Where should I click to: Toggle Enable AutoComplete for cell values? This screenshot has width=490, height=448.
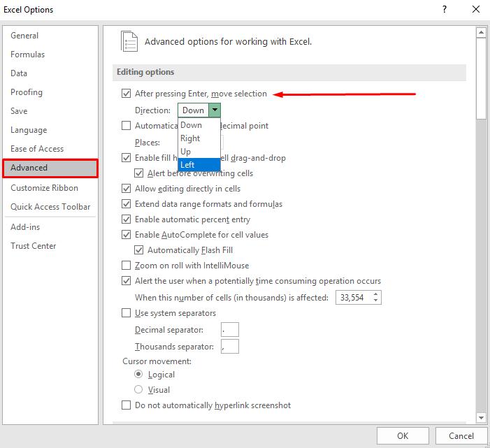click(127, 235)
